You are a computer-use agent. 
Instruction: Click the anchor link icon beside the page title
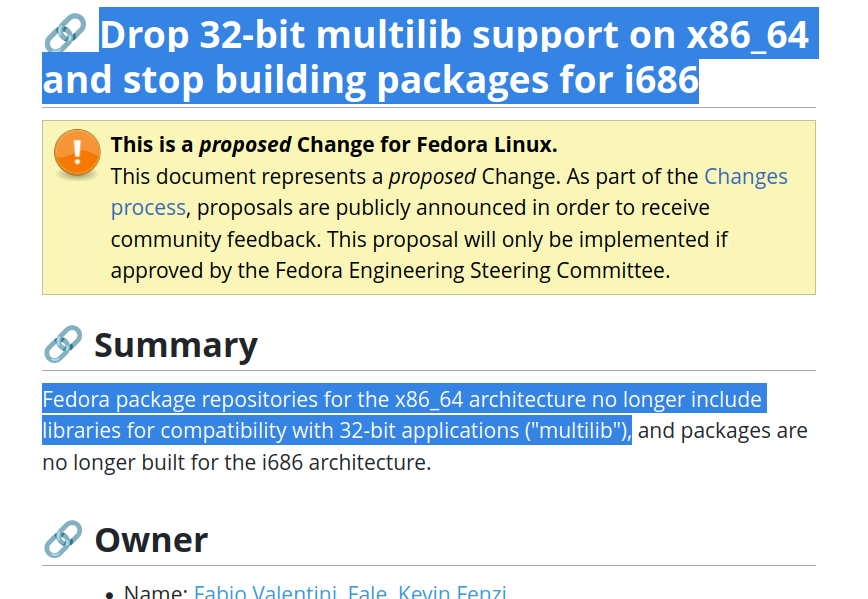65,33
